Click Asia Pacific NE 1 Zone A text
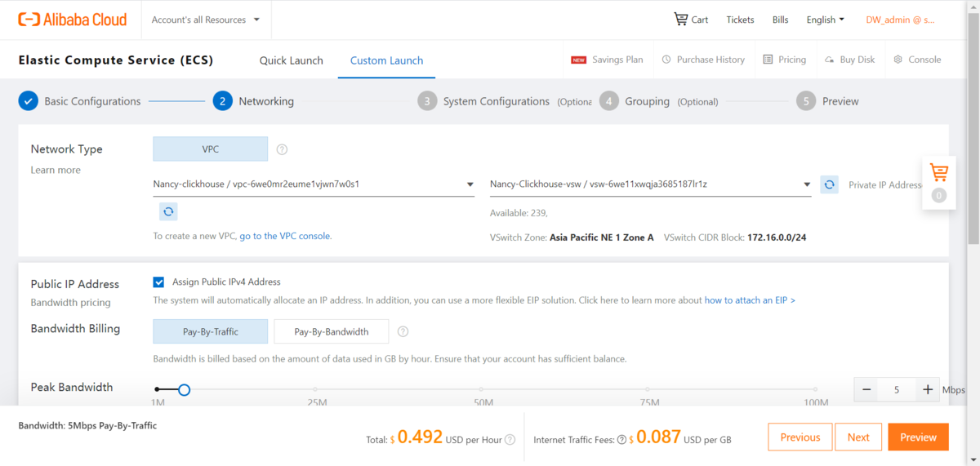 click(x=602, y=237)
